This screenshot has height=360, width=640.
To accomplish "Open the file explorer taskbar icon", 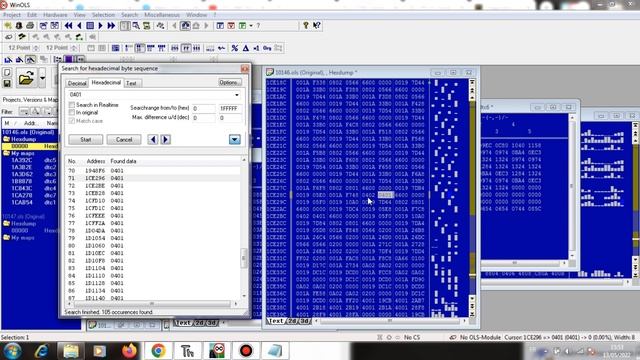I will (x=71, y=351).
